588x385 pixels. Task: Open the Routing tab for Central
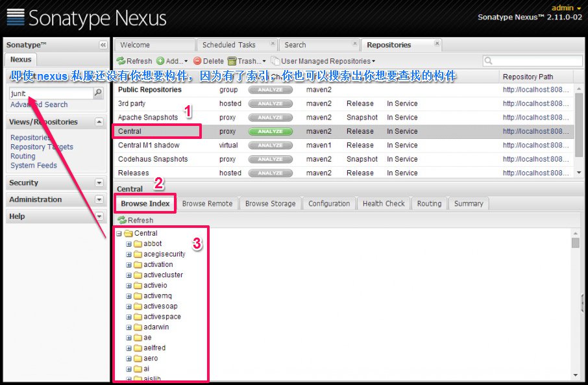coord(430,203)
